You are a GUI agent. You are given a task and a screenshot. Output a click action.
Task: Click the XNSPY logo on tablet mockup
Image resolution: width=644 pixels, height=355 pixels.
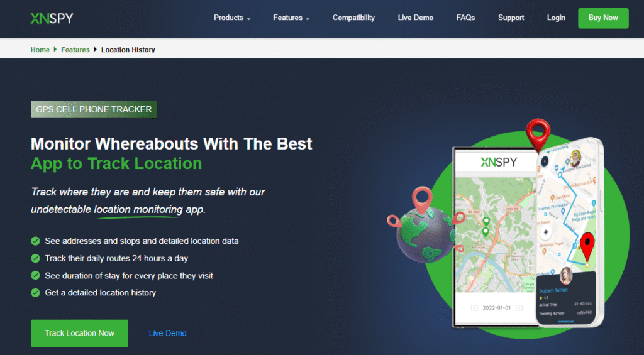499,162
